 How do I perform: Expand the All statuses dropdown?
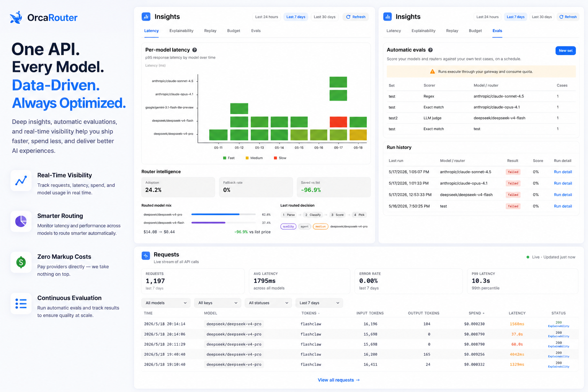(x=268, y=303)
